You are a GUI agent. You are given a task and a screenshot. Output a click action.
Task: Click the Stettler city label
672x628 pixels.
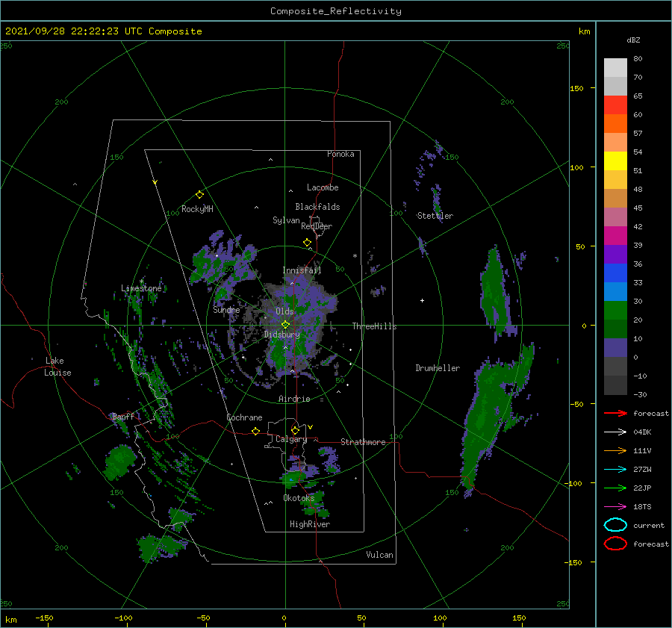[435, 216]
